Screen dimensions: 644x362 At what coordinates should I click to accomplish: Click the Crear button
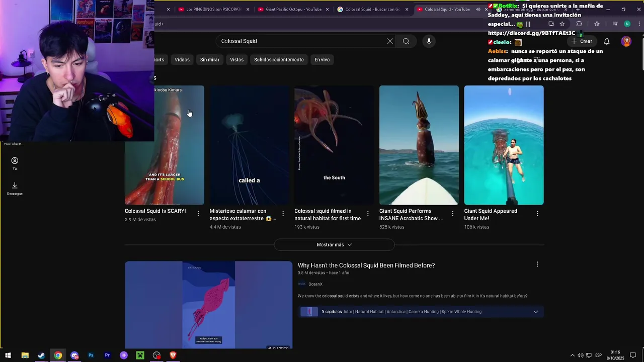(582, 41)
